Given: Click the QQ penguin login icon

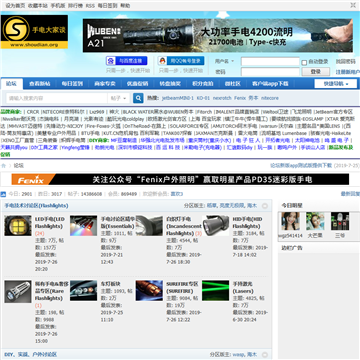Looking at the screenshot, I should 162,61.
